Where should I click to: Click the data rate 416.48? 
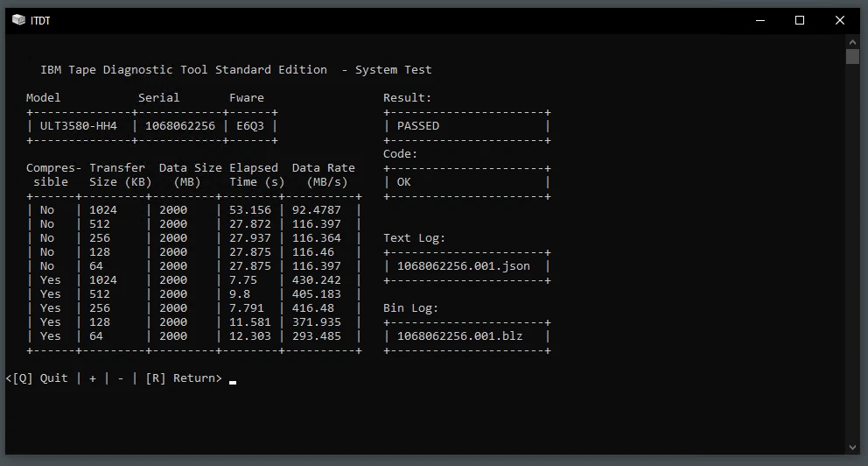(312, 307)
